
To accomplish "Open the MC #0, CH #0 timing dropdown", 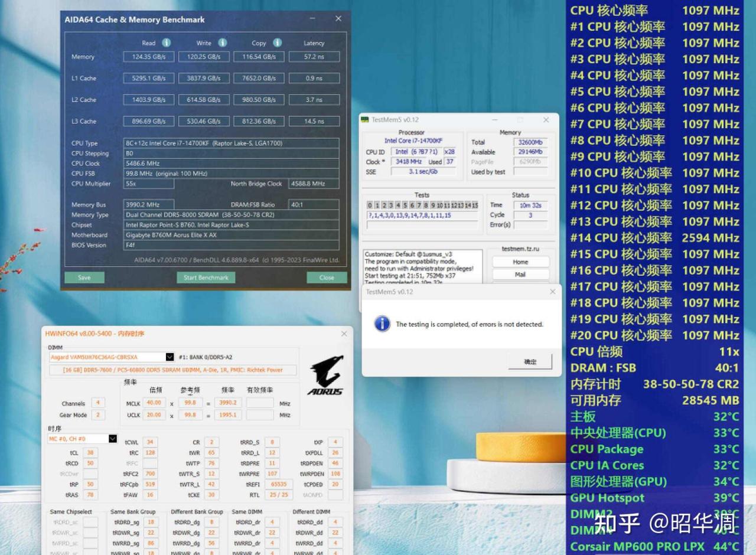I will (x=113, y=439).
